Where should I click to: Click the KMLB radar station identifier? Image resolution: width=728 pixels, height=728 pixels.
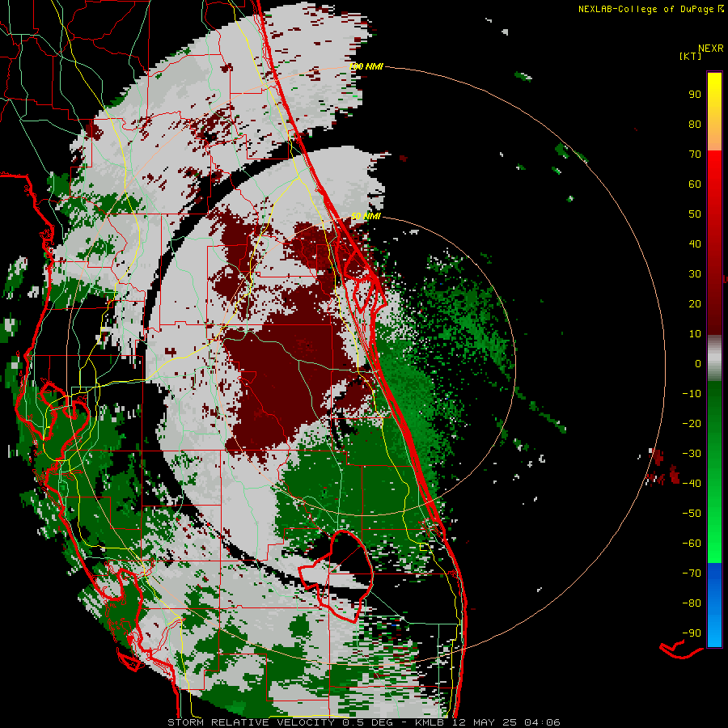pos(430,722)
